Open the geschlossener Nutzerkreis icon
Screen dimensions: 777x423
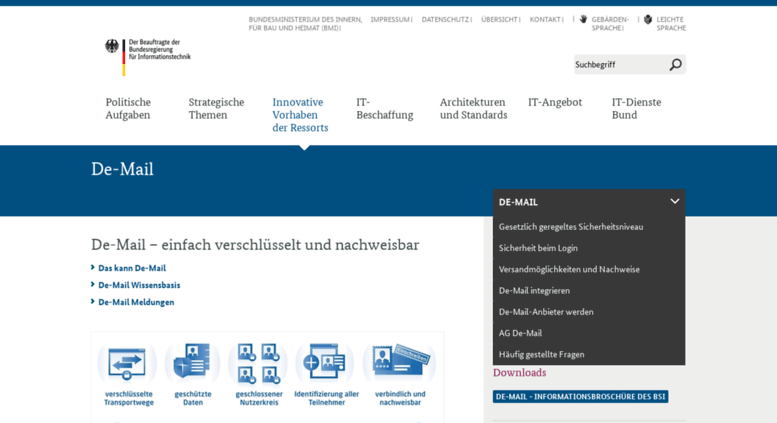tap(259, 364)
